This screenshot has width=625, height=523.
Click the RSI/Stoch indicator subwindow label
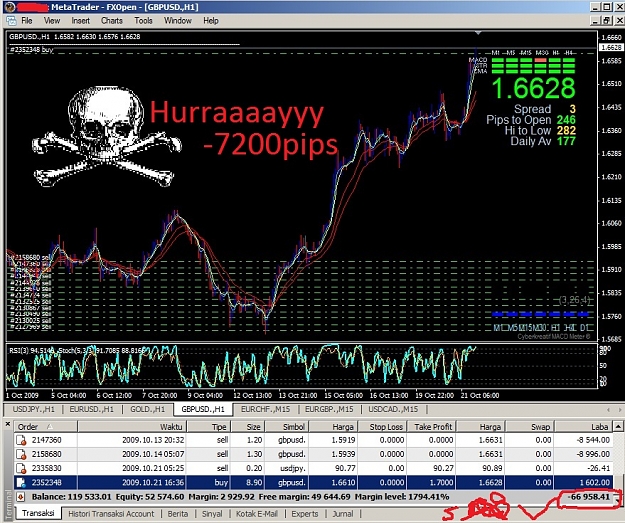coord(77,351)
